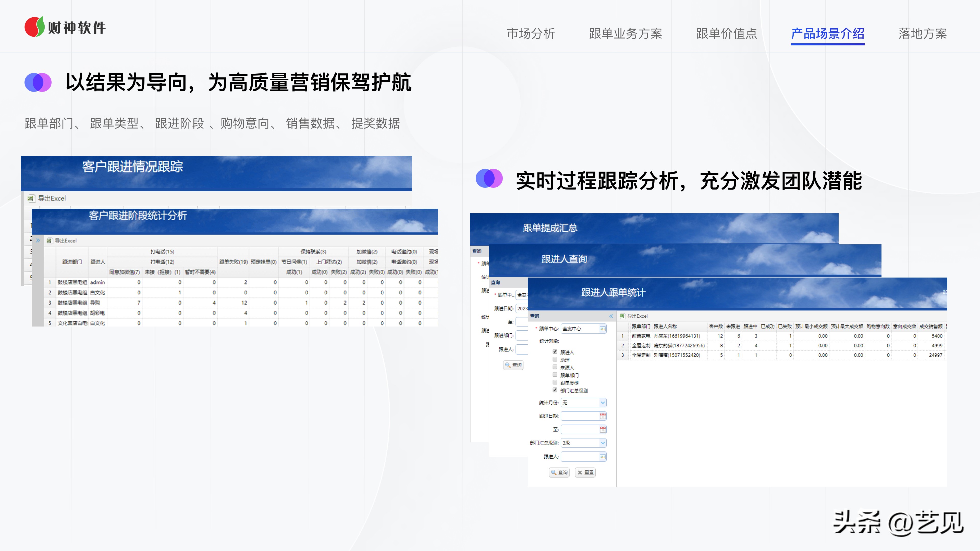Screen dimensions: 980x551
Task: Uncheck the 跟进人 statistics checkbox
Action: (x=555, y=352)
